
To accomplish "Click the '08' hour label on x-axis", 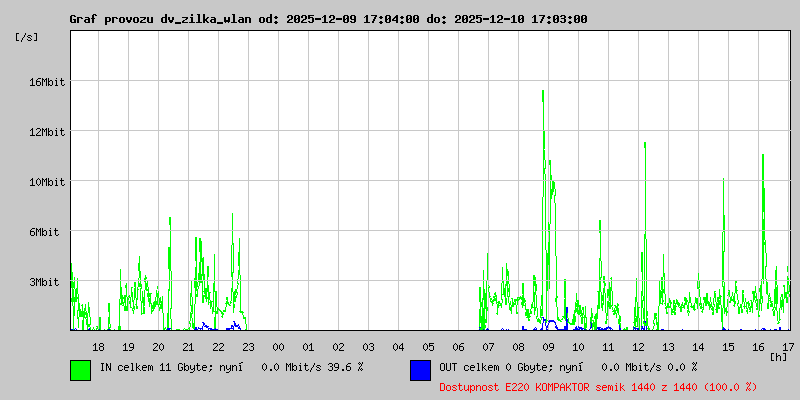I will [x=518, y=347].
